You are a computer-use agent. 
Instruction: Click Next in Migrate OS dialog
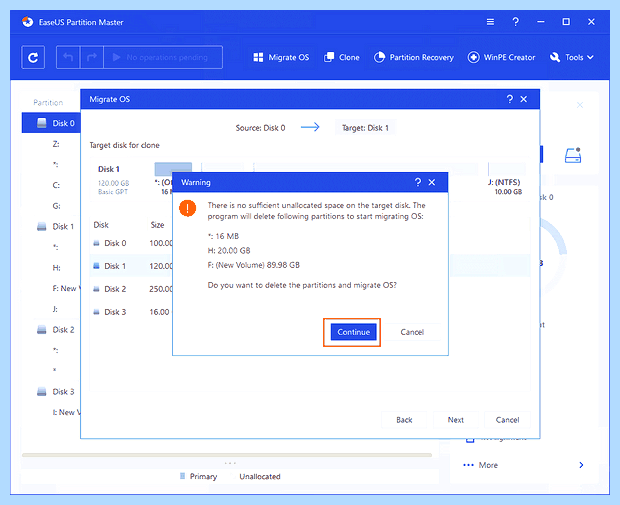[x=456, y=420]
